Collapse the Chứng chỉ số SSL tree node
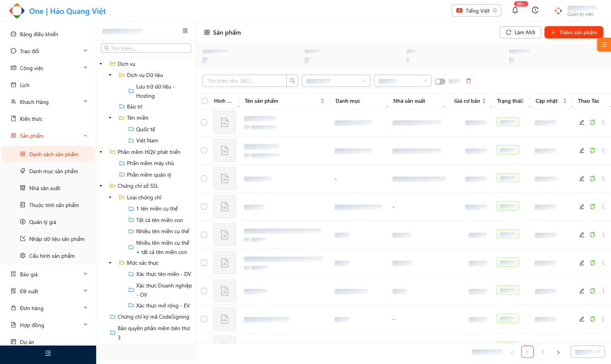This screenshot has height=364, width=611. (101, 186)
